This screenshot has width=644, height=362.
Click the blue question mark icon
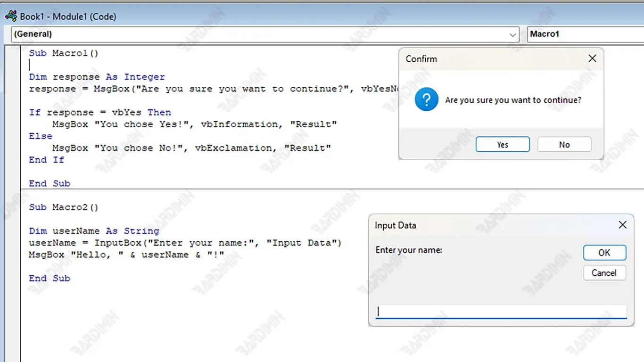pyautogui.click(x=426, y=100)
